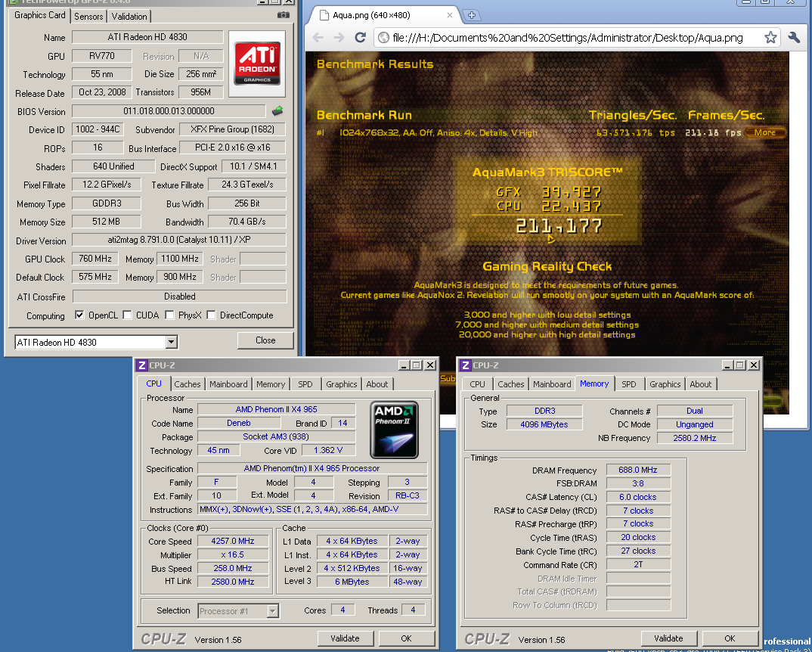Image resolution: width=812 pixels, height=652 pixels.
Task: Open the Caches tab in the CPU-Z CPU window
Action: [187, 384]
